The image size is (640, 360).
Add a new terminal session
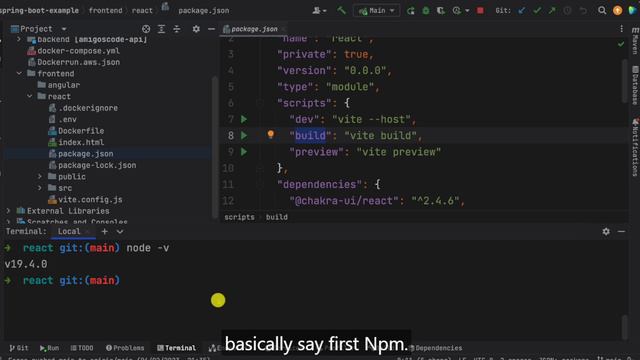[x=104, y=231]
